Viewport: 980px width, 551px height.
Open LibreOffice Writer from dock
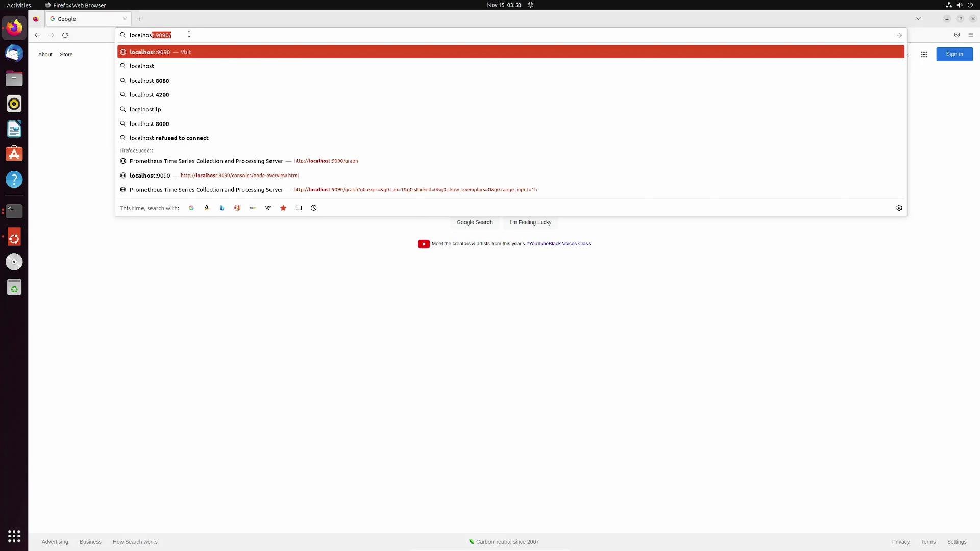pos(14,129)
